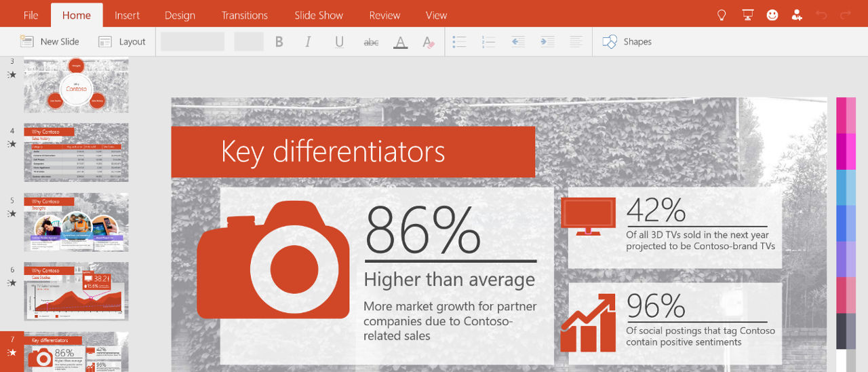This screenshot has height=372, width=868.
Task: Open the font color tool
Action: (x=401, y=42)
